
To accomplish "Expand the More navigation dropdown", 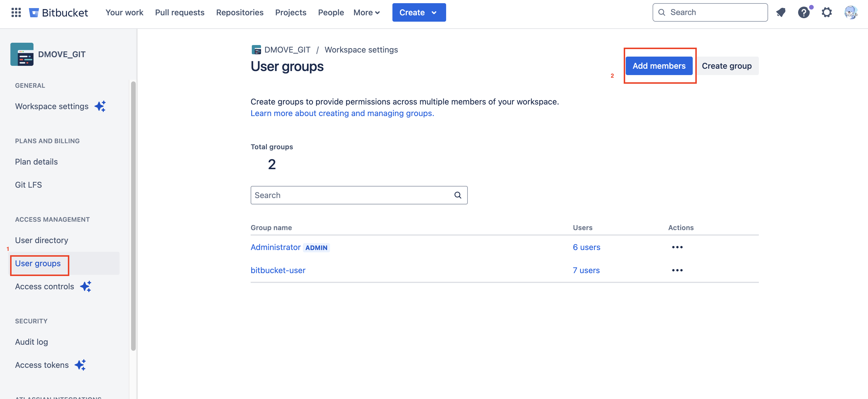I will 367,12.
